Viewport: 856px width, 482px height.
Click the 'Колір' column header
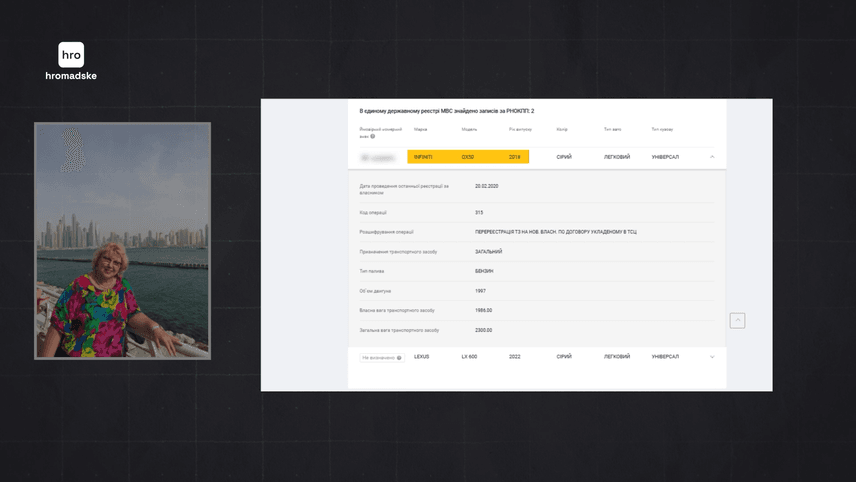coord(562,130)
